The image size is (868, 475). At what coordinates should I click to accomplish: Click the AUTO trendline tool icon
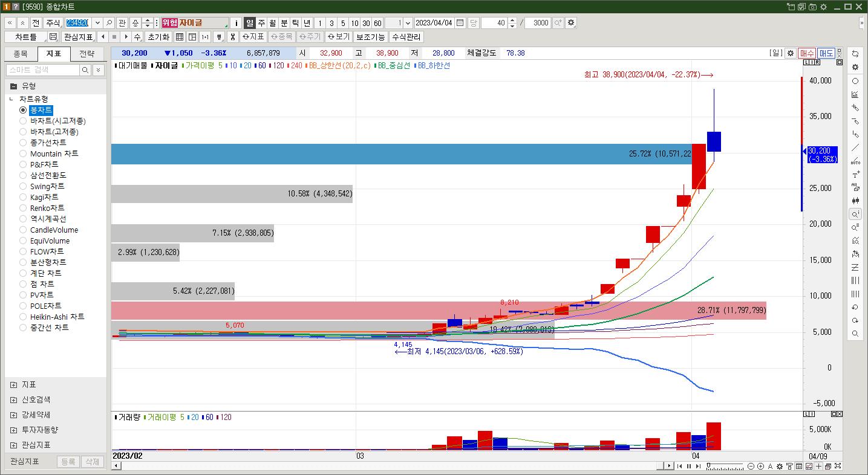(855, 161)
